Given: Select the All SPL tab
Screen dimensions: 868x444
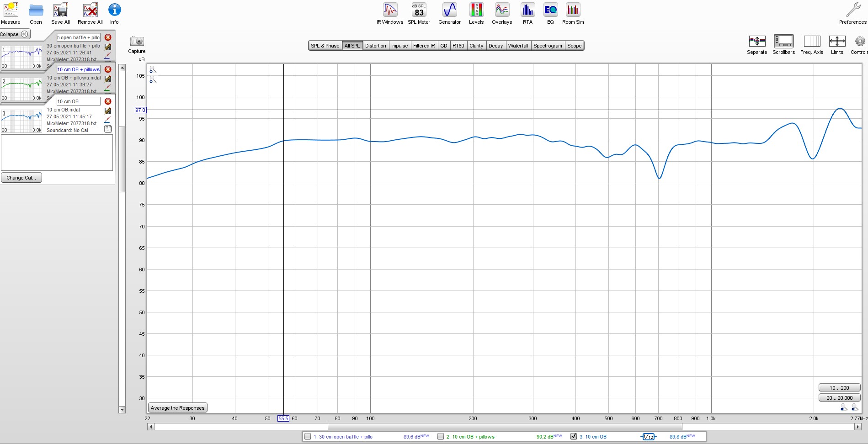Looking at the screenshot, I should click(x=352, y=46).
